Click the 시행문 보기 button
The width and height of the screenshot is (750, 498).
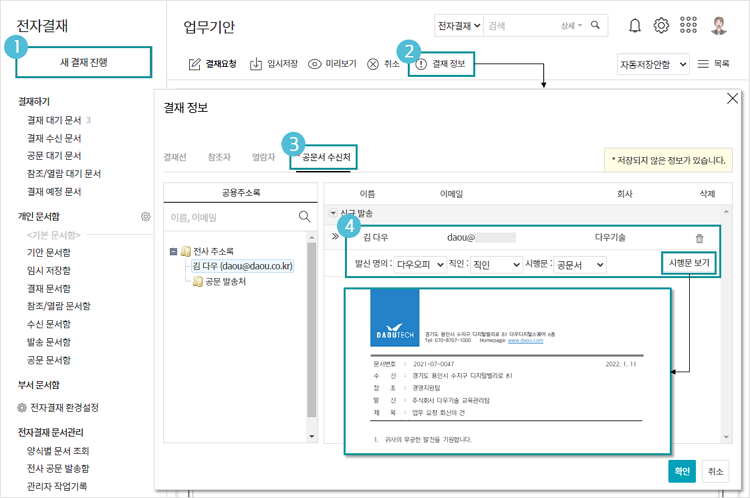[x=689, y=264]
